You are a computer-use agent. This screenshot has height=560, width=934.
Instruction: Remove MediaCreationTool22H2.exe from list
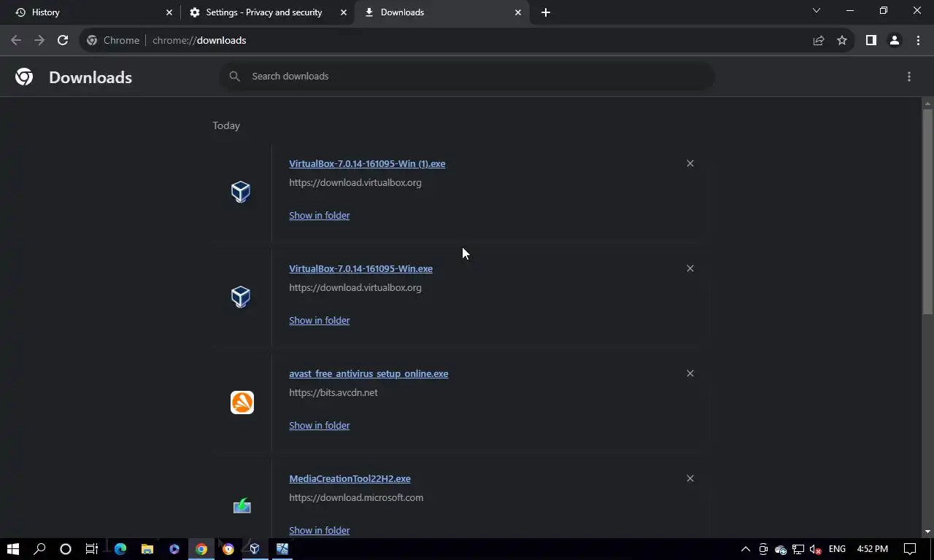coord(690,478)
